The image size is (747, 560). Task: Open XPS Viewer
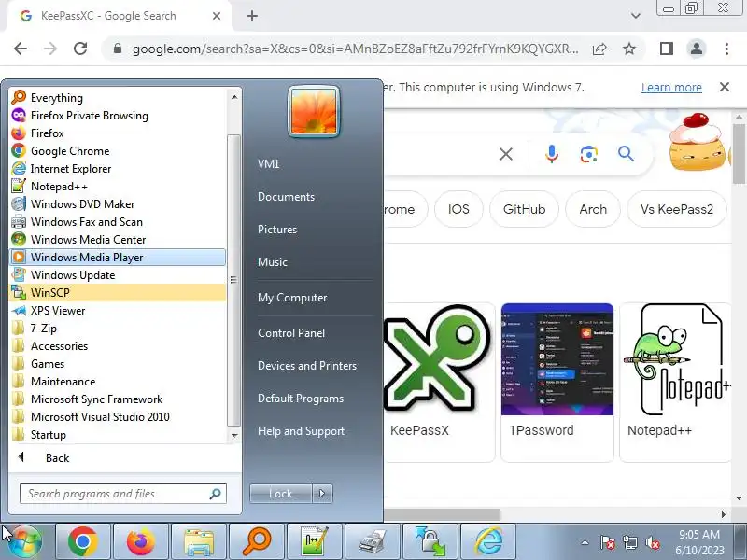coord(118,311)
